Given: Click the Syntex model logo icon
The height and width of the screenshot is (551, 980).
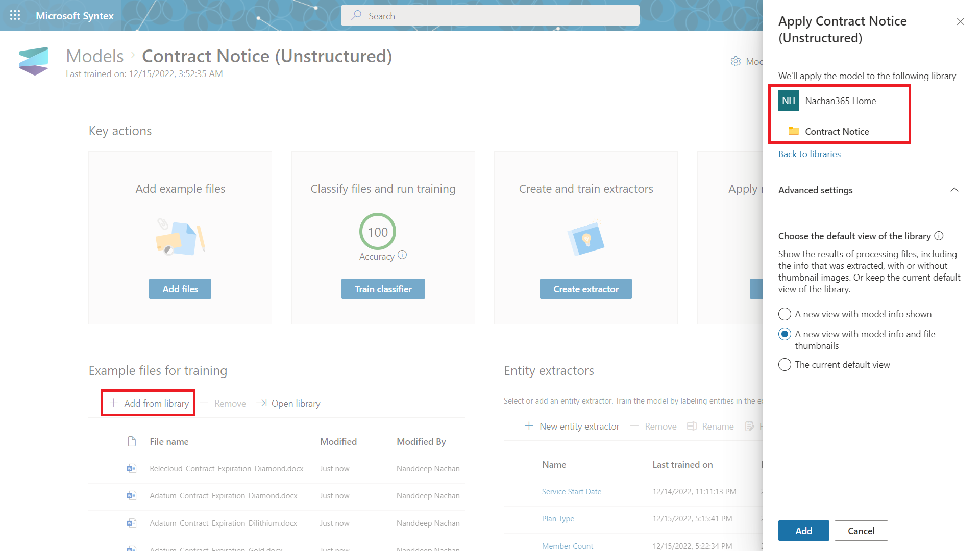Looking at the screenshot, I should (34, 61).
